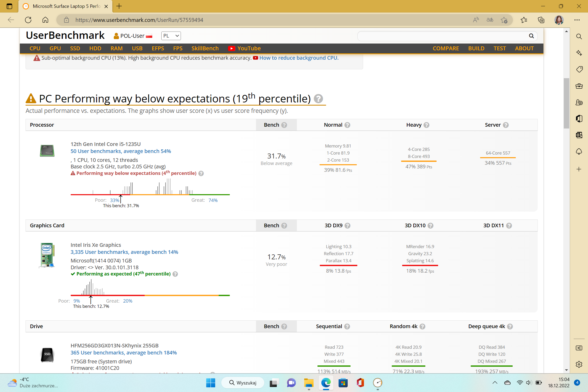Viewport: 588px width, 392px height.
Task: Open '365 User benchmarks, average bench 184%' link
Action: [124, 353]
